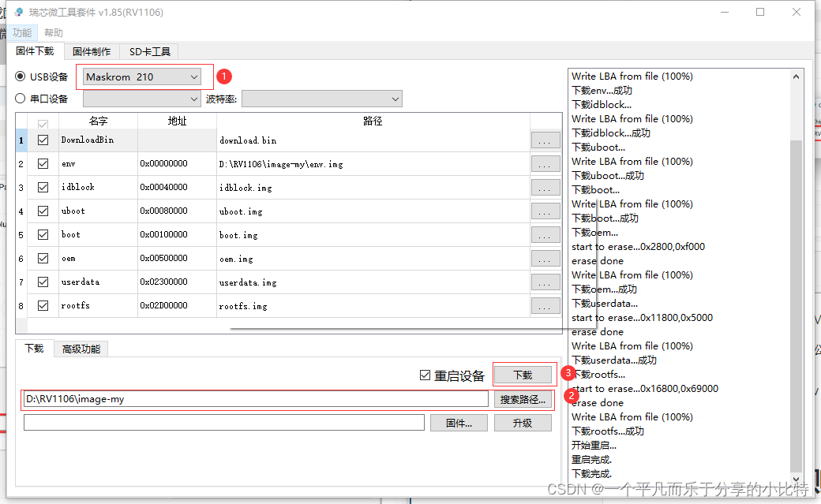Browse path for oem.img row
This screenshot has width=821, height=504.
click(545, 258)
